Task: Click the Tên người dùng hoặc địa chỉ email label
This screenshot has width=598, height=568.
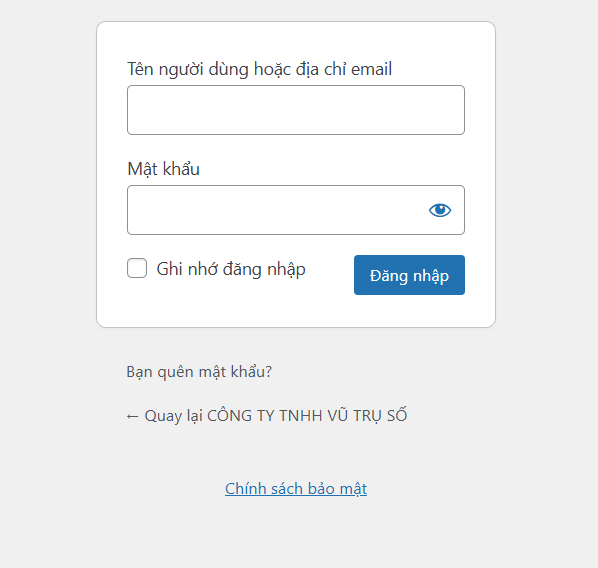Action: point(259,69)
